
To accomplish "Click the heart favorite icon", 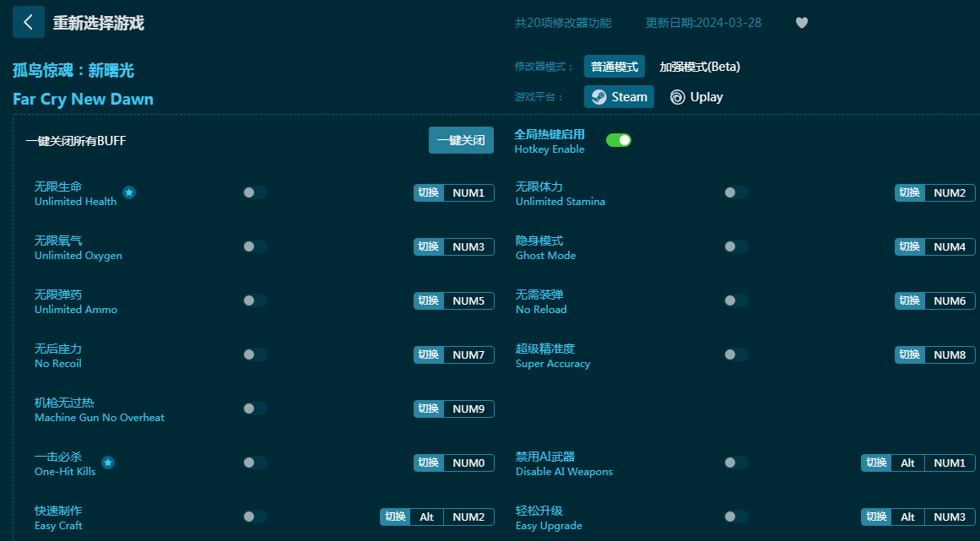I will pos(802,23).
